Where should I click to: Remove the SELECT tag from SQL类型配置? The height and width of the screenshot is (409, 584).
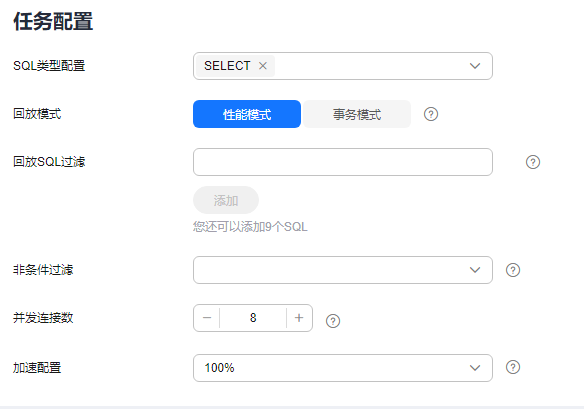pos(263,66)
